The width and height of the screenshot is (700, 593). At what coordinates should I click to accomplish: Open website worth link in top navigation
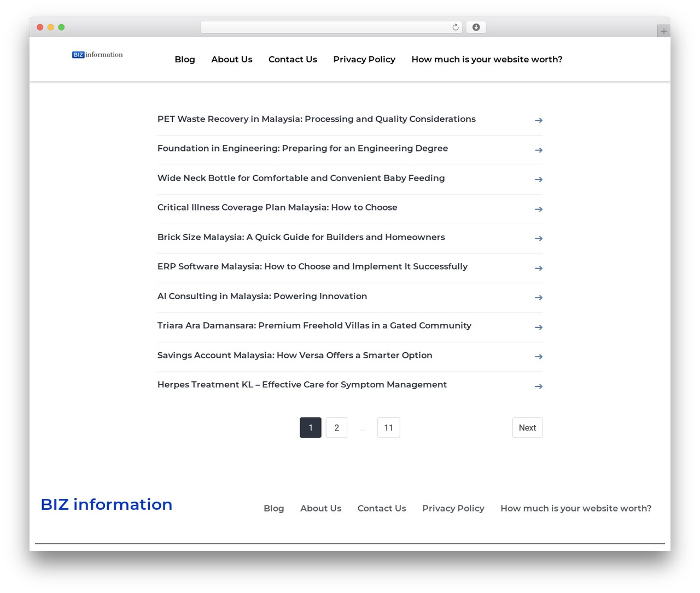[x=487, y=59]
